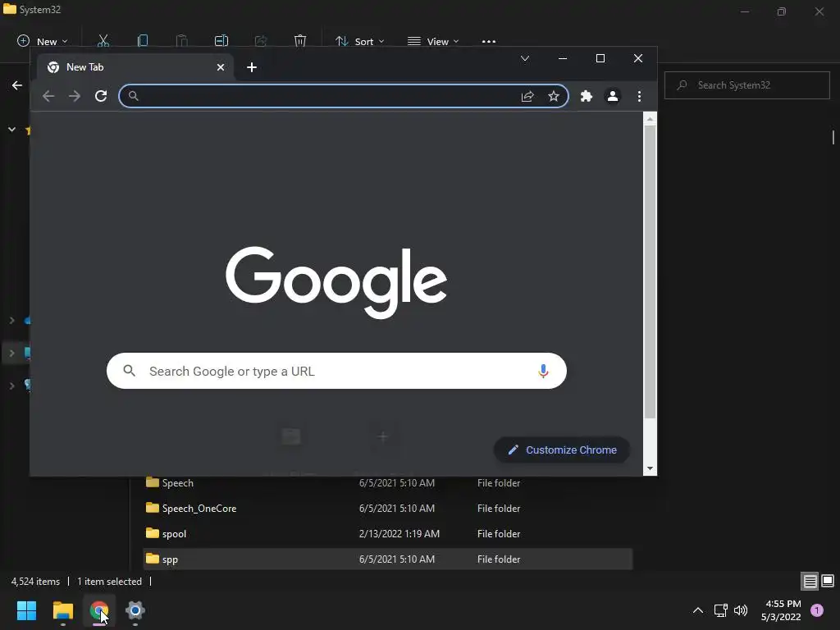
Task: Click Chrome's back navigation arrow
Action: (48, 96)
